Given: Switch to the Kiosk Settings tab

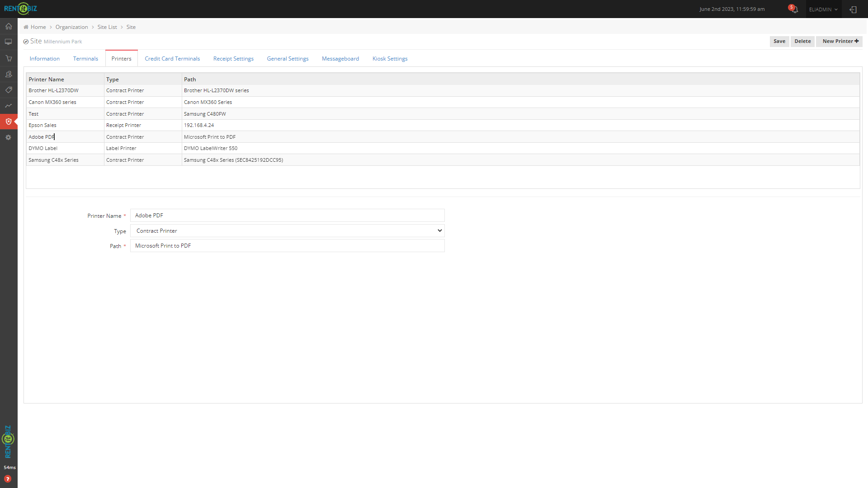Looking at the screenshot, I should (x=390, y=59).
